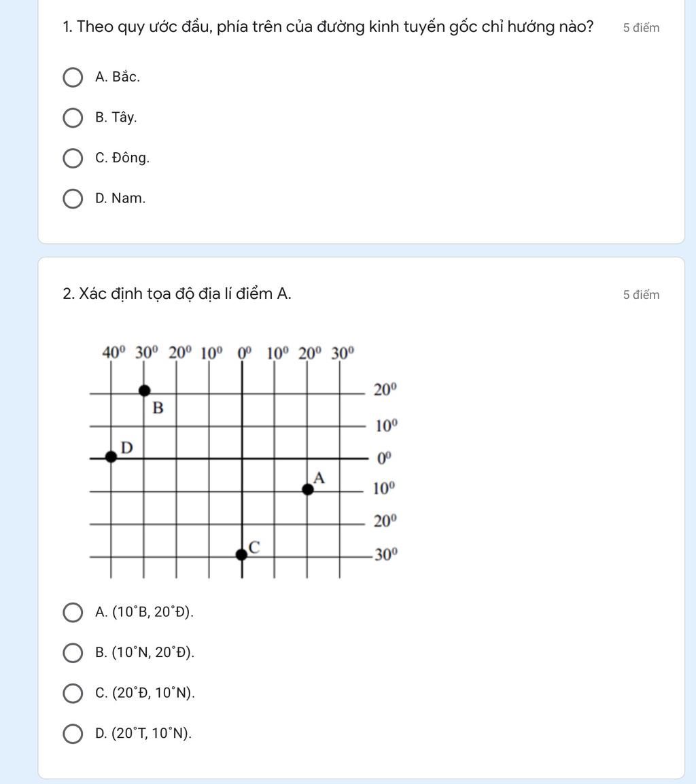Select answer 'A. (10°B, 20°Đ).' radio button

(x=73, y=613)
